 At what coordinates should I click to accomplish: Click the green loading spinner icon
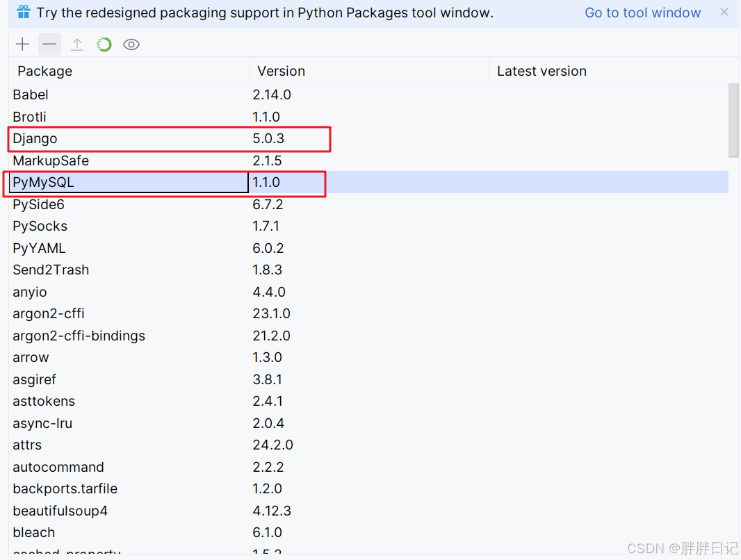coord(104,44)
